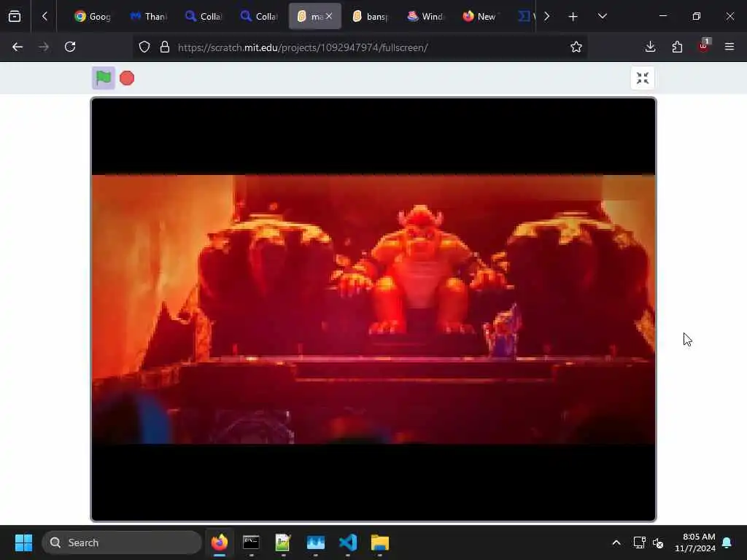The image size is (747, 560).
Task: Switch to the Google tab
Action: click(x=93, y=17)
